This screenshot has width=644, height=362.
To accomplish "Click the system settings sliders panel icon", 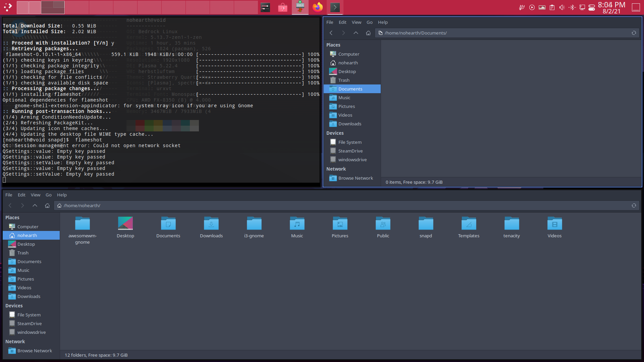I will 265,7.
